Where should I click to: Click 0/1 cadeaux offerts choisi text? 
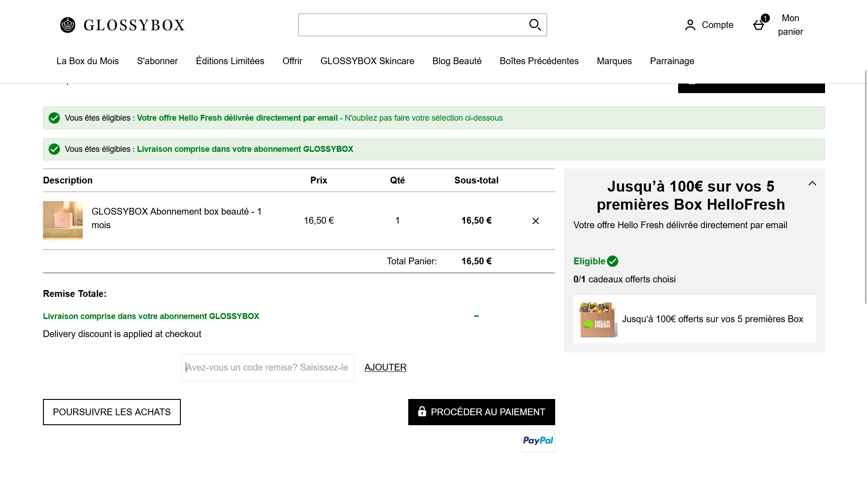point(624,279)
